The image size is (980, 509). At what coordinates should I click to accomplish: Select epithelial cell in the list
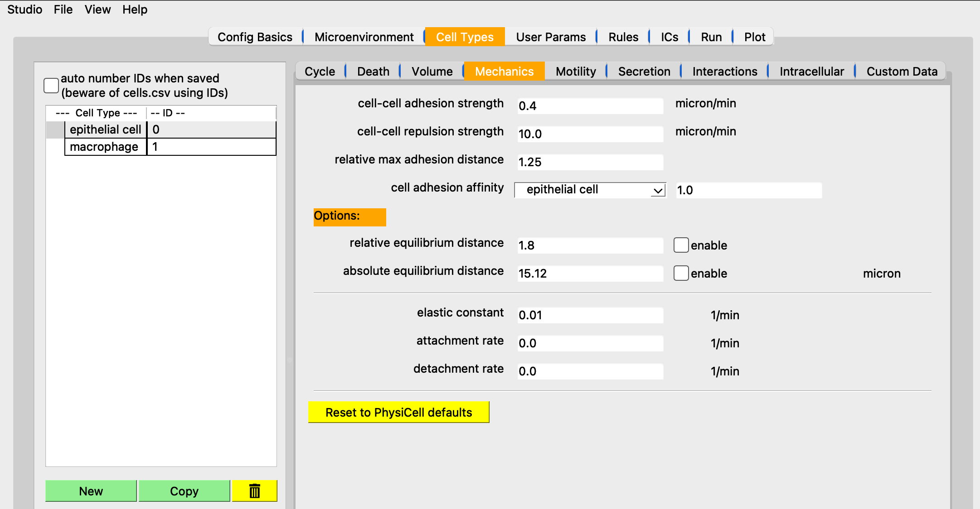pos(106,130)
